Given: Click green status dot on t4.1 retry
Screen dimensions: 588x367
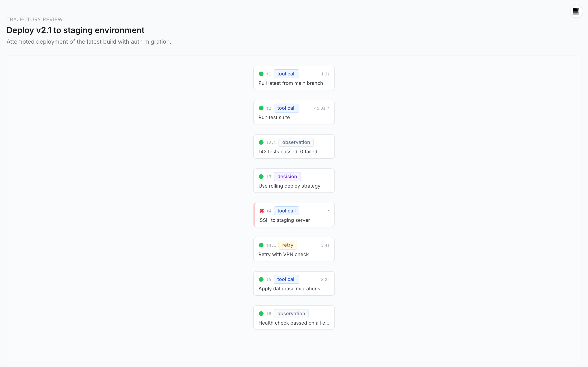Looking at the screenshot, I should click(261, 245).
